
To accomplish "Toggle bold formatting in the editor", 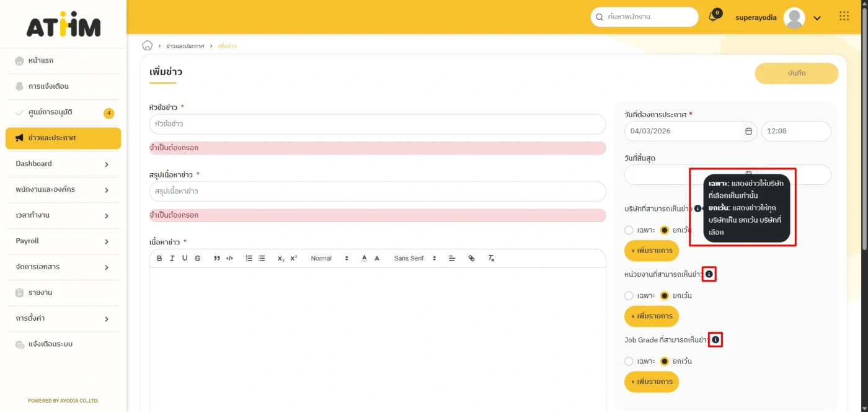I will tap(159, 258).
